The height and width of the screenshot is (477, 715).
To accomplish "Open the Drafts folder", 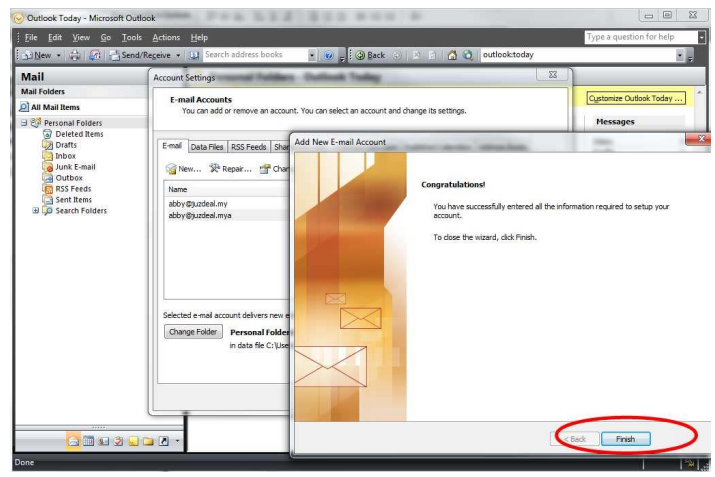I will point(66,145).
